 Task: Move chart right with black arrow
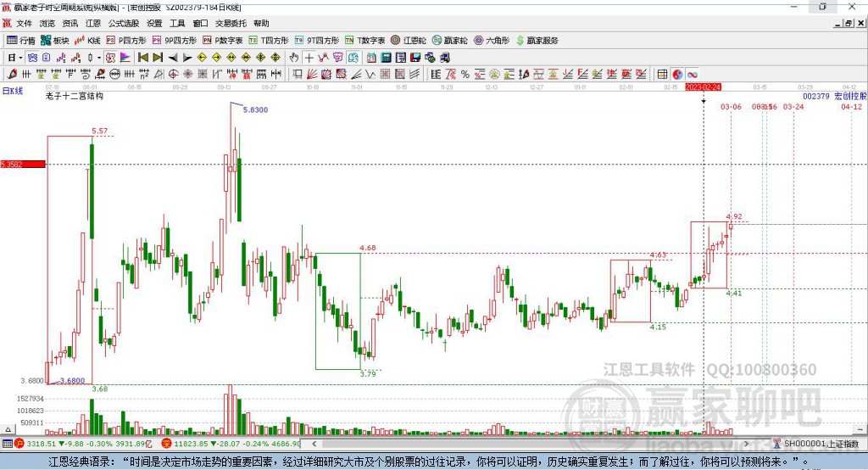[x=187, y=58]
